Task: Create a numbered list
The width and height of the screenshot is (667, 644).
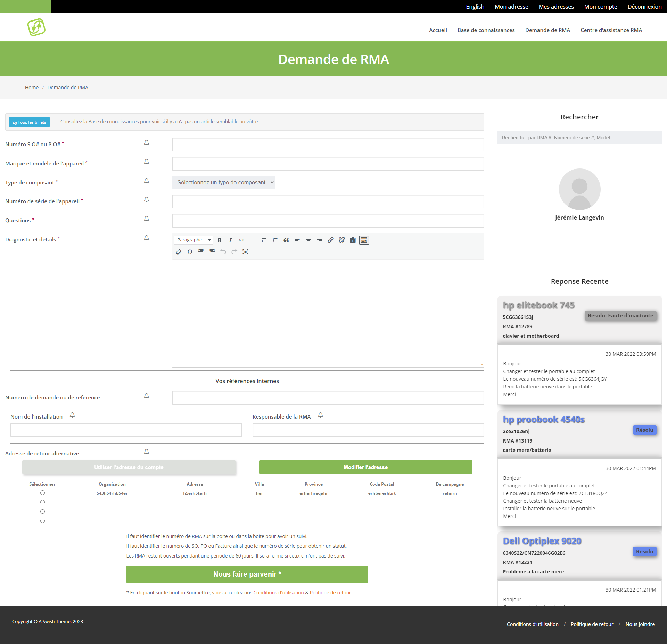Action: 275,240
